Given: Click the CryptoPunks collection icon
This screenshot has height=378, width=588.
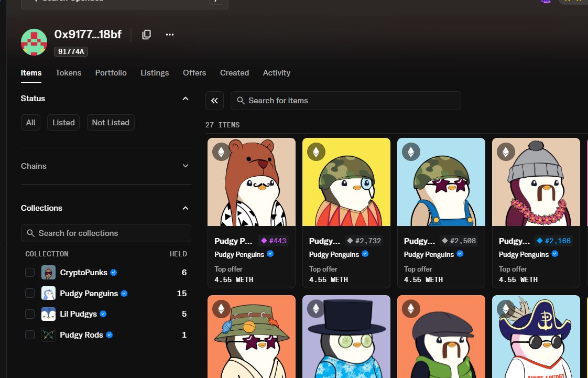Looking at the screenshot, I should [48, 273].
